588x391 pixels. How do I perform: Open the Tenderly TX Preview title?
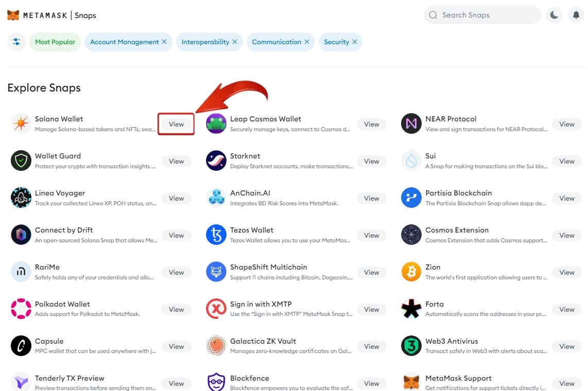tap(70, 378)
